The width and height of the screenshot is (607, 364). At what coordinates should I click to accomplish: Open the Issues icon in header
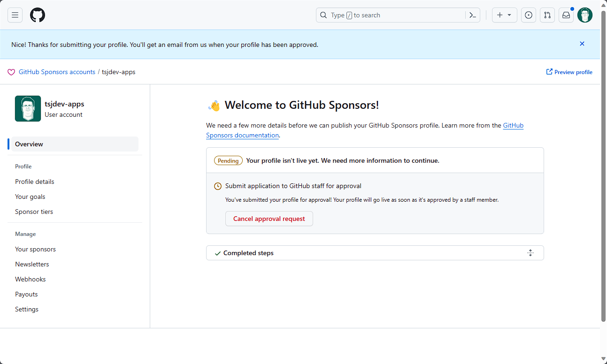coord(529,15)
